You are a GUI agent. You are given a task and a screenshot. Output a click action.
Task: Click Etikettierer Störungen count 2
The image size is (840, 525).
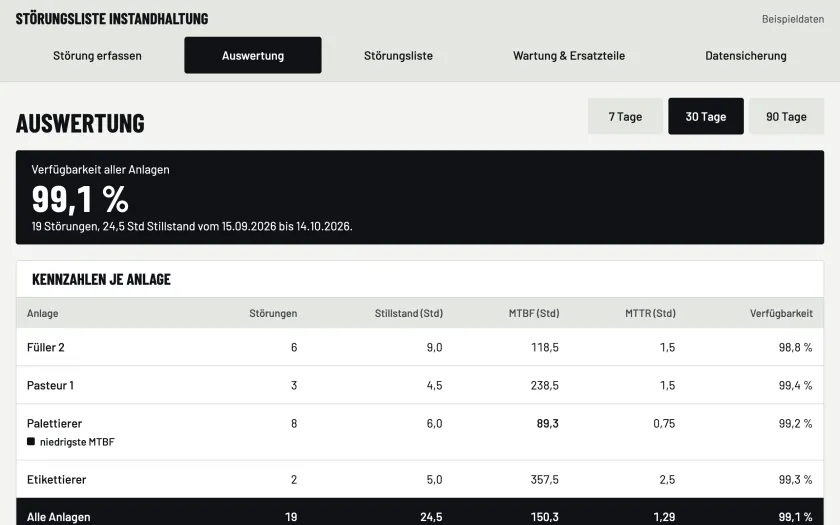point(294,479)
